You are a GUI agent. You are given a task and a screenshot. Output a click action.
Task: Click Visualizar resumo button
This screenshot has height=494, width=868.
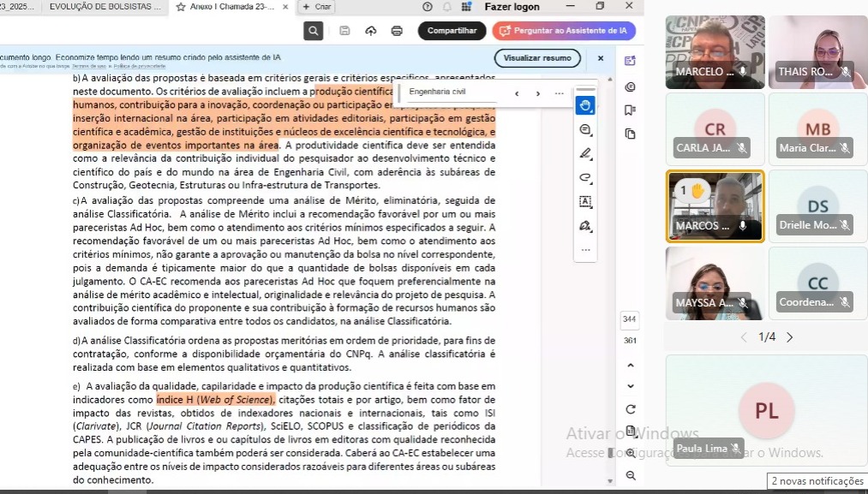537,58
